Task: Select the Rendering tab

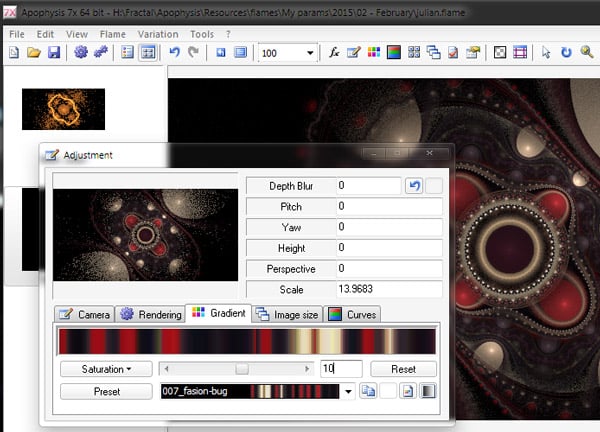Action: click(x=151, y=314)
